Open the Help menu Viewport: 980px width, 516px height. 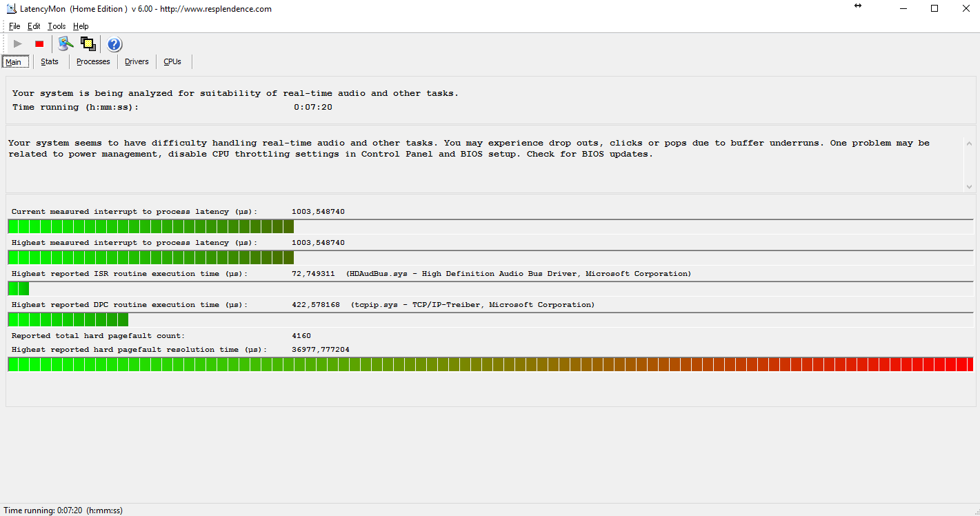(81, 26)
